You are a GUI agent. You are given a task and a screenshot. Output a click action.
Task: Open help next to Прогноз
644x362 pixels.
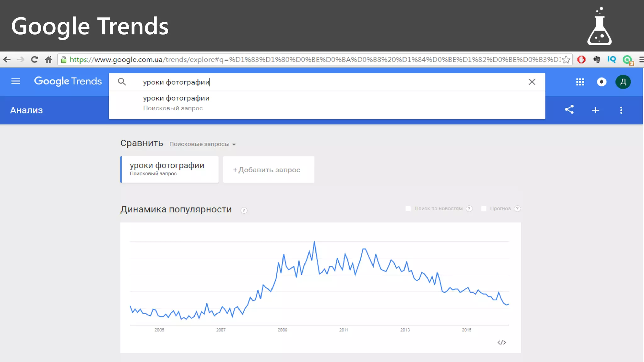(517, 209)
